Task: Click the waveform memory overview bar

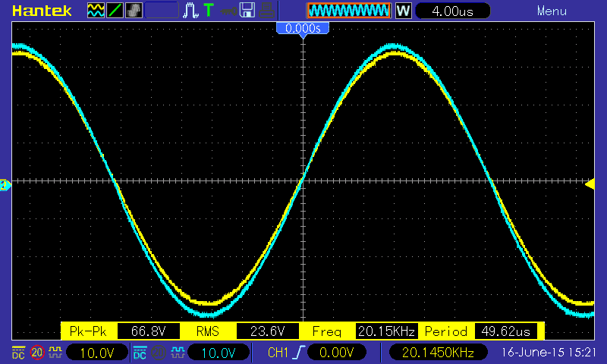Action: (x=349, y=11)
